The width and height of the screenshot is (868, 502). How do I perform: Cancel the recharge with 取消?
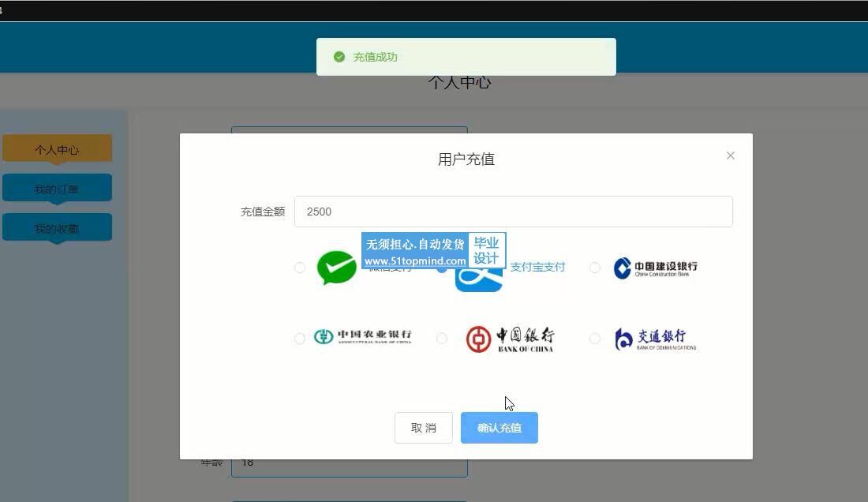pyautogui.click(x=424, y=428)
